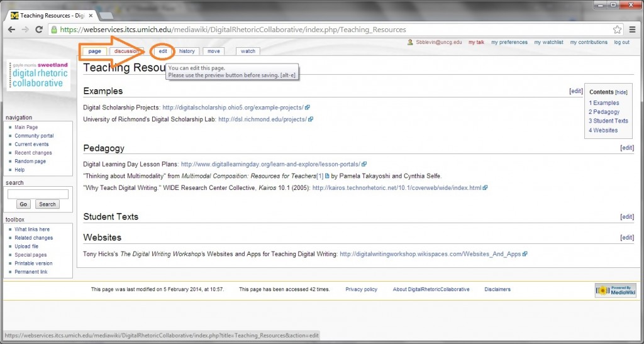644x344 pixels.
Task: Open the Disclaimers footer link
Action: click(497, 289)
